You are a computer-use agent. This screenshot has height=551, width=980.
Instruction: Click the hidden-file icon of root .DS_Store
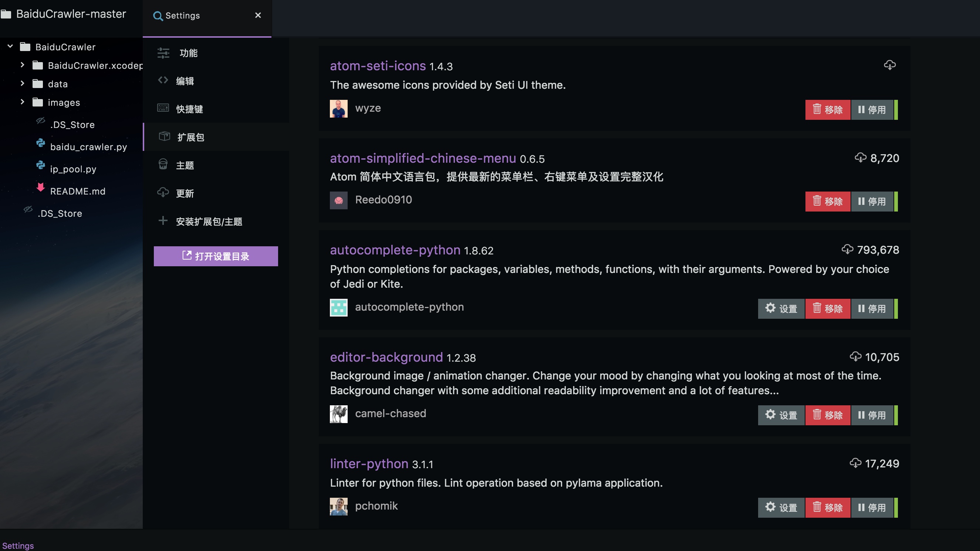[28, 210]
